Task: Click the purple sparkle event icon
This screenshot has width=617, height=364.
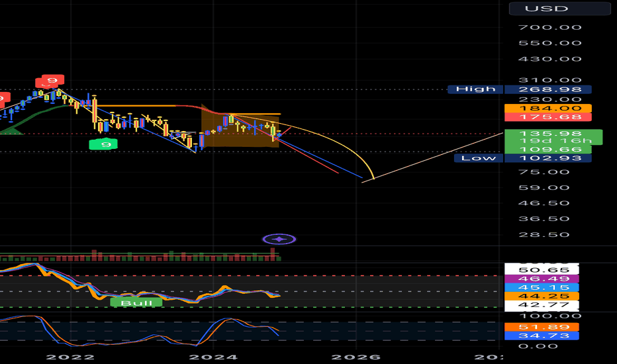Action: [279, 239]
